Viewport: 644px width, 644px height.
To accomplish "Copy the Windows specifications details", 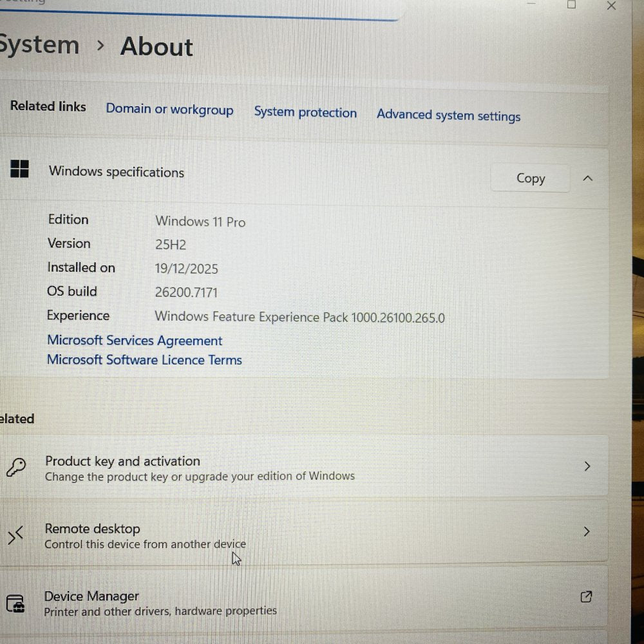I will pyautogui.click(x=530, y=178).
